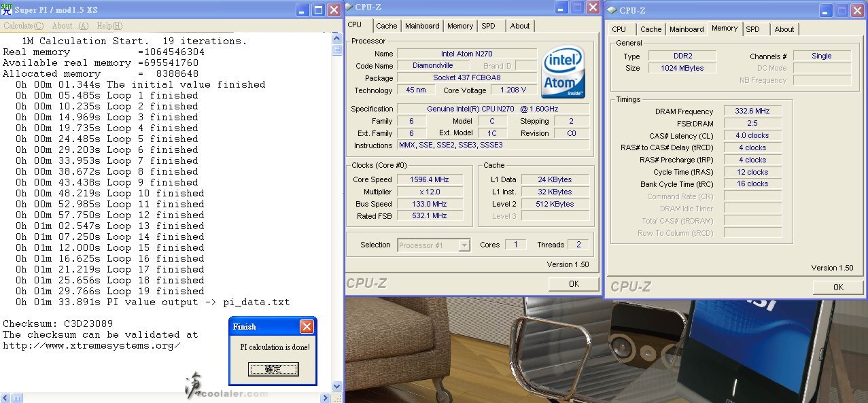Open About tab in first CPU-Z window
This screenshot has width=868, height=403.
520,26
